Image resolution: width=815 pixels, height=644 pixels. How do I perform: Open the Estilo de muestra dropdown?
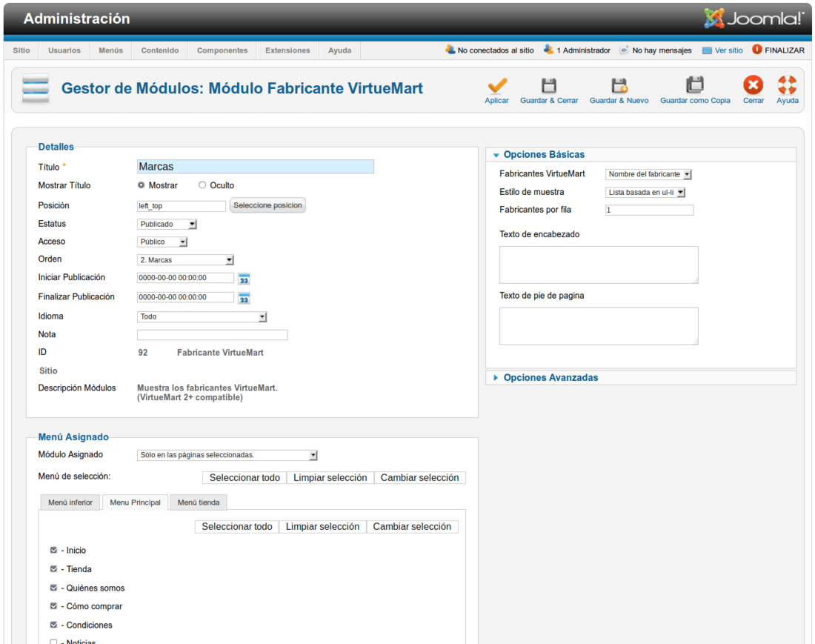click(x=645, y=193)
